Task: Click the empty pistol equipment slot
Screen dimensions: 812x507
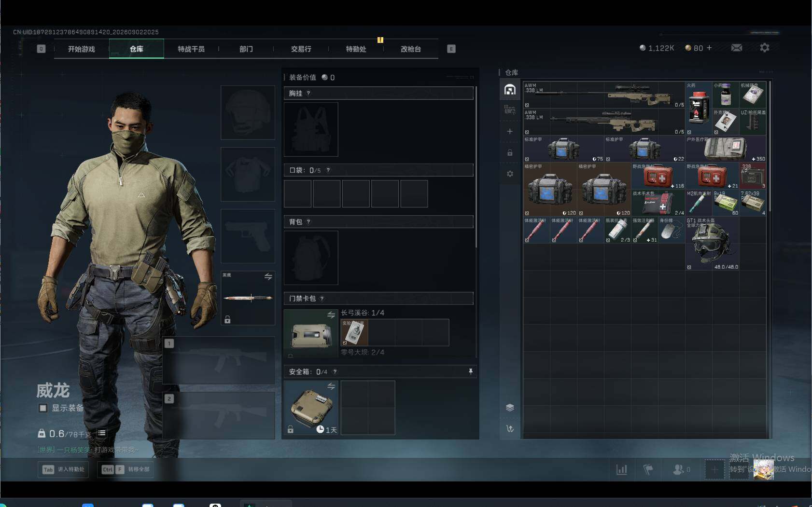Action: click(248, 236)
